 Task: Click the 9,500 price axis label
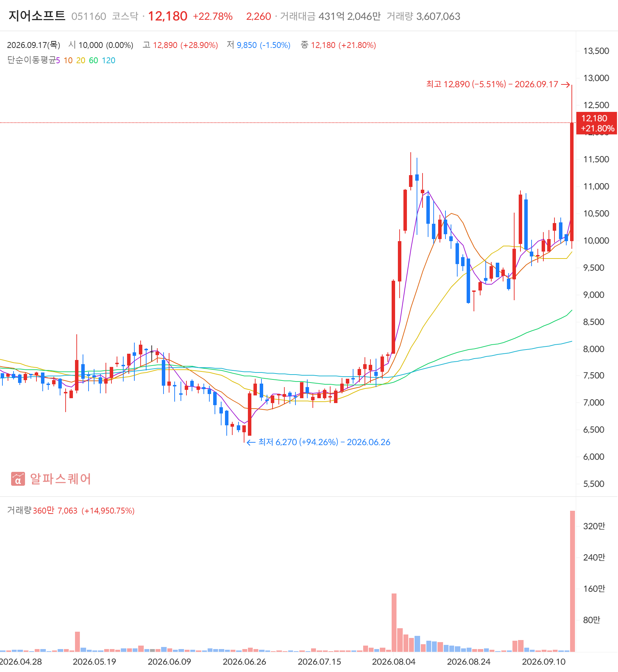click(594, 268)
